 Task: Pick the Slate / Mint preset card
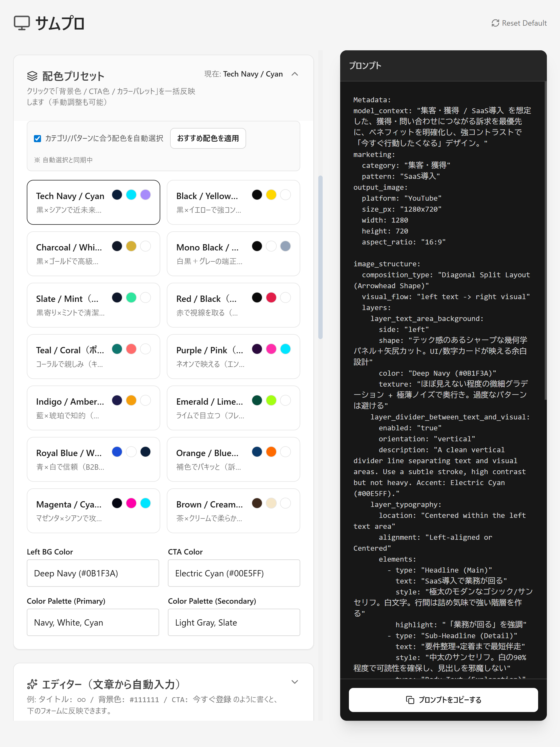coord(93,305)
